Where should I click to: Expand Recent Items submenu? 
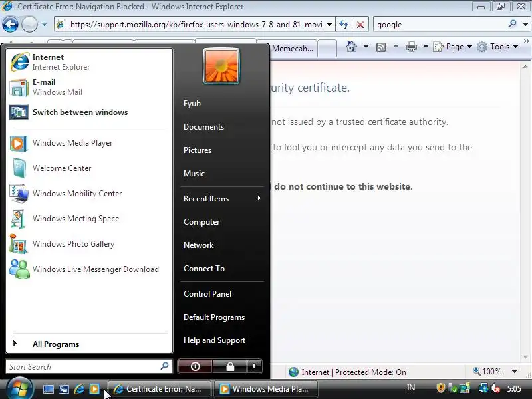click(x=222, y=198)
